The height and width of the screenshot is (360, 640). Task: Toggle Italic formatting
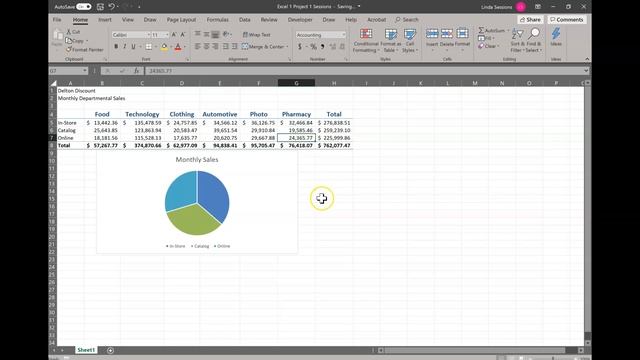click(124, 47)
